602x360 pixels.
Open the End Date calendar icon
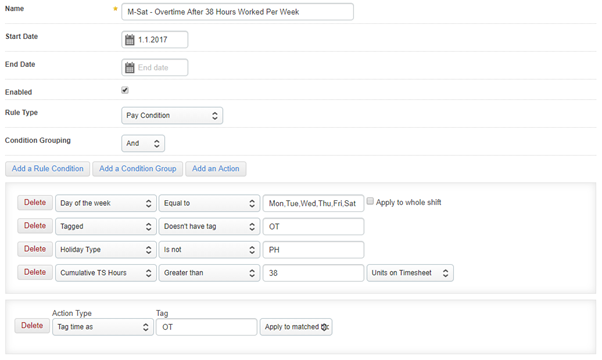coord(130,68)
